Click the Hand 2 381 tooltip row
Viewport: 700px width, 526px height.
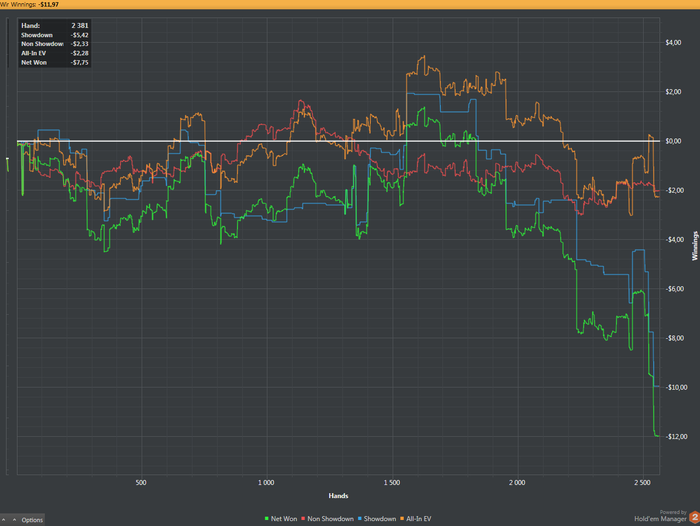pyautogui.click(x=54, y=26)
